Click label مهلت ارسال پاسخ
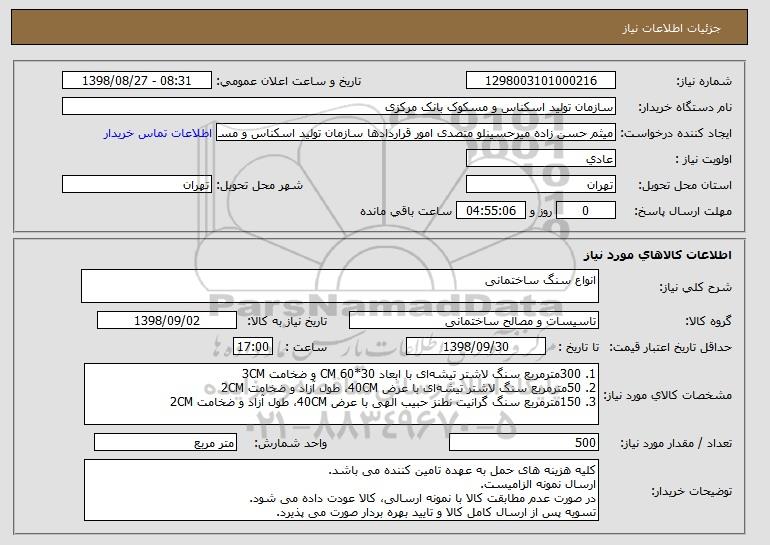Viewport: 770px width, 545px height. point(683,211)
